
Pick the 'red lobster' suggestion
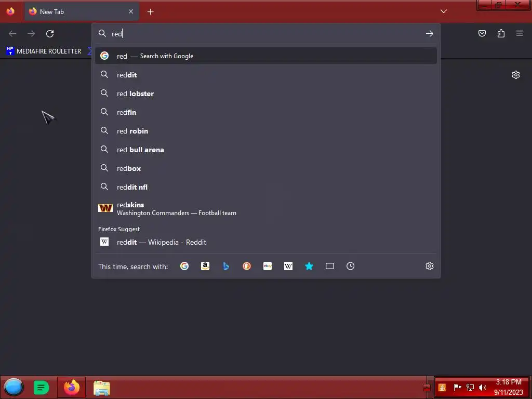pos(266,94)
